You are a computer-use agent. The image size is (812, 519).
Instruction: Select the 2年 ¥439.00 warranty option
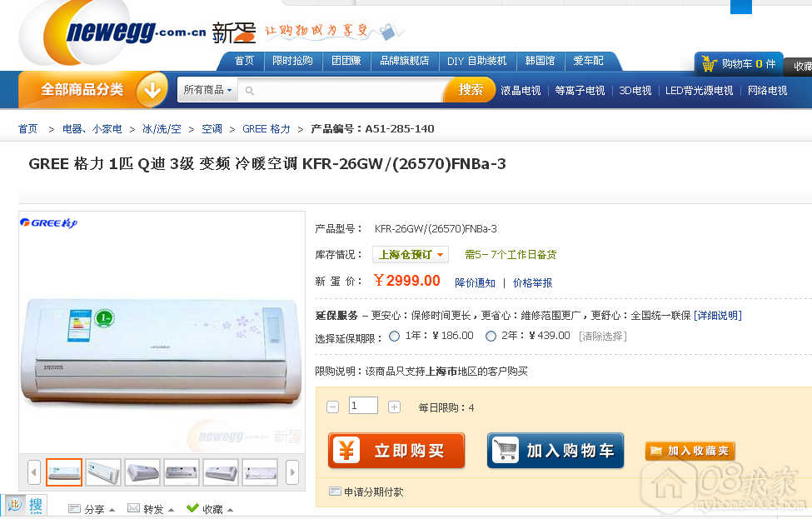pyautogui.click(x=491, y=337)
